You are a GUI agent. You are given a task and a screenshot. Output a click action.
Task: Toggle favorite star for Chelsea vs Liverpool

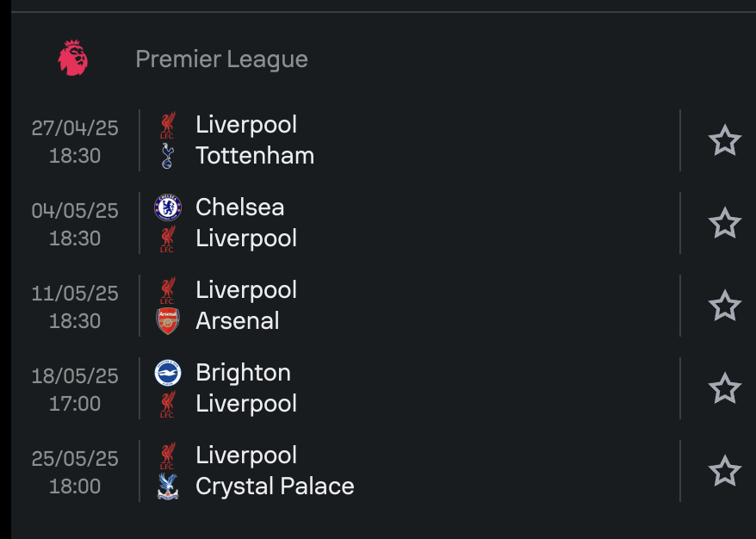tap(725, 223)
